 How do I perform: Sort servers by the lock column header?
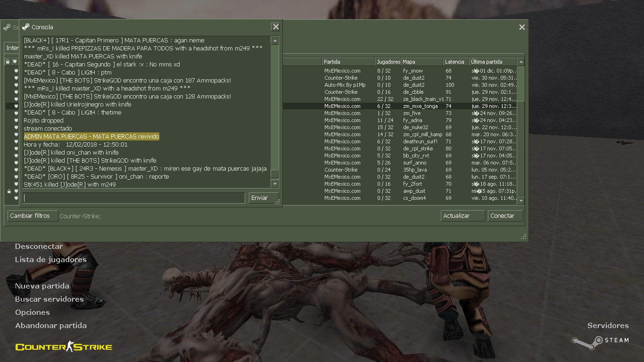[x=8, y=62]
